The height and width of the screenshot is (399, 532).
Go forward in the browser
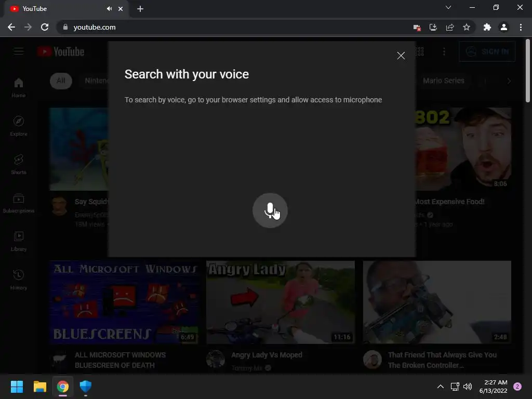pos(28,27)
